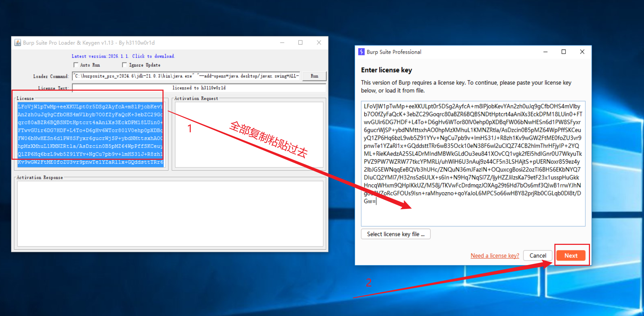Screen dimensions: 644x316
Task: Click the 'Activation Response' group label
Action: coord(40,178)
